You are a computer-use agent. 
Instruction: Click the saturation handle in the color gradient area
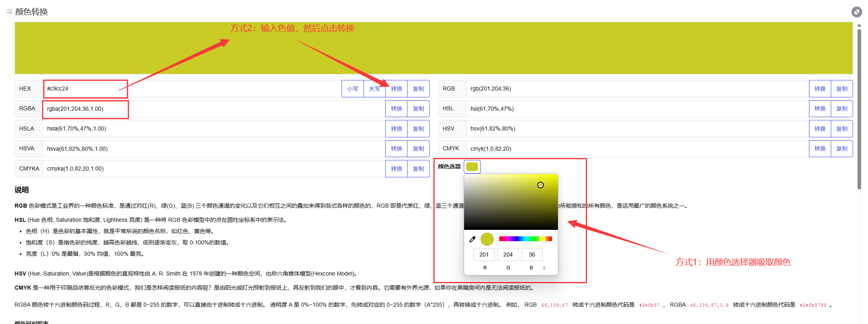click(541, 185)
